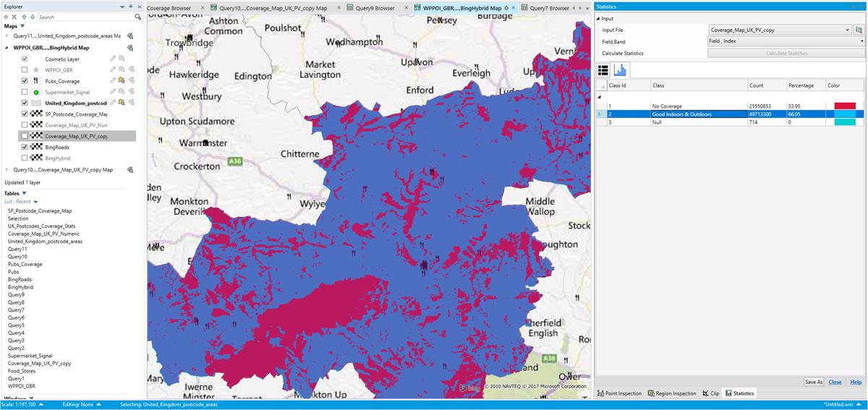Image resolution: width=868 pixels, height=410 pixels.
Task: Toggle visibility of Pubs_Coverage layer
Action: point(25,81)
